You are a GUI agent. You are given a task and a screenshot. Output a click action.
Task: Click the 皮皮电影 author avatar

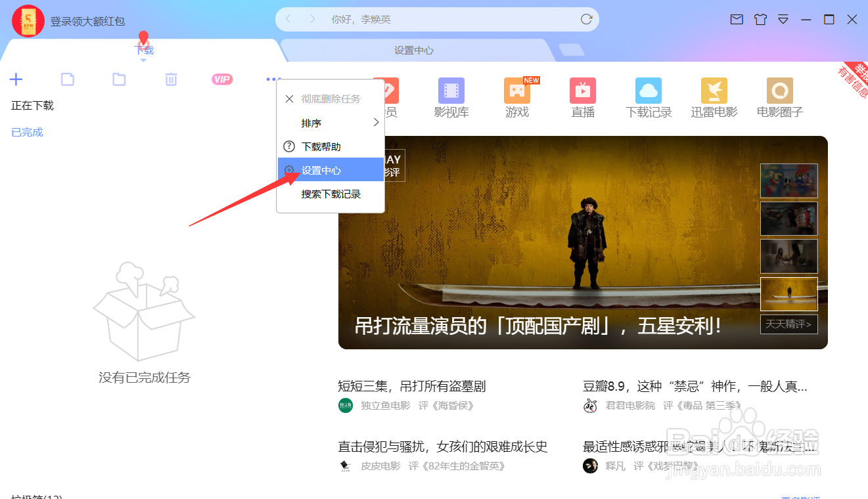tap(346, 466)
